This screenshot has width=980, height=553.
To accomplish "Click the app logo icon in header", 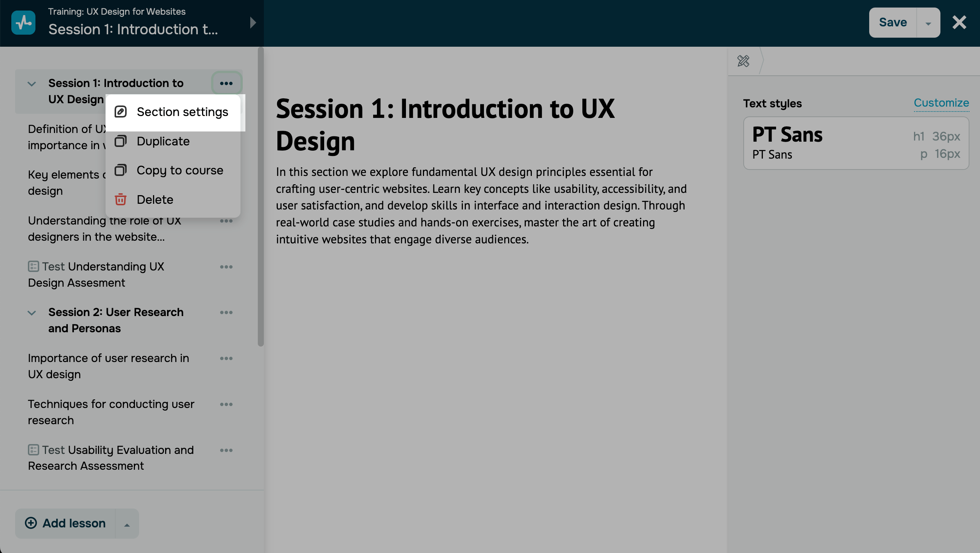I will click(x=24, y=23).
